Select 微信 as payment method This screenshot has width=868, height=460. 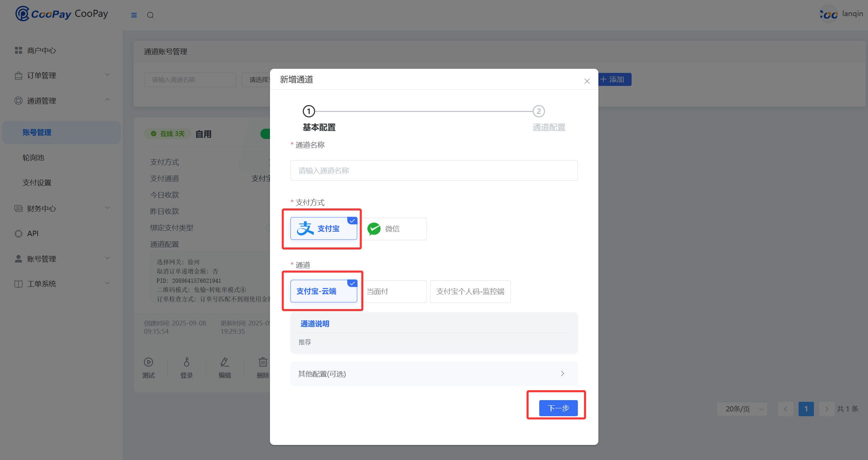[x=393, y=229]
